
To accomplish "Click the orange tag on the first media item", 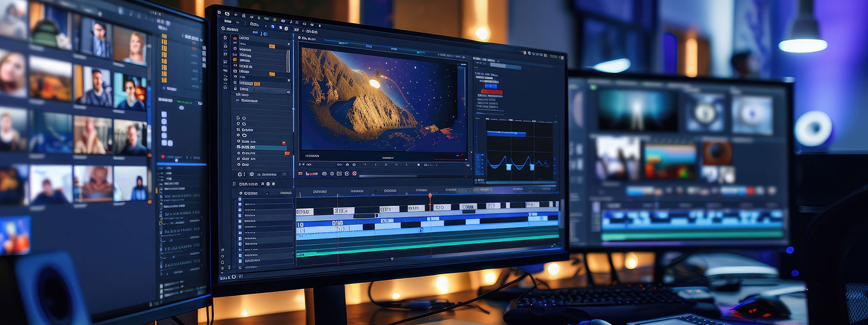I will [x=272, y=46].
